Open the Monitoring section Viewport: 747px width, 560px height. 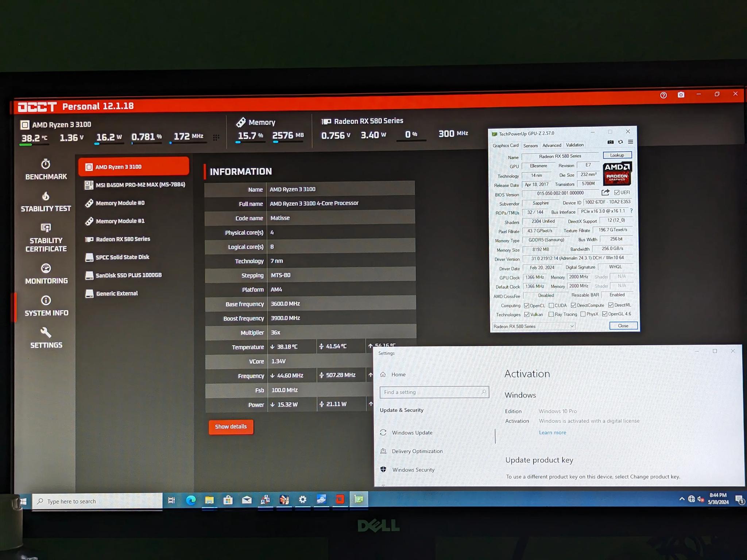(x=46, y=274)
